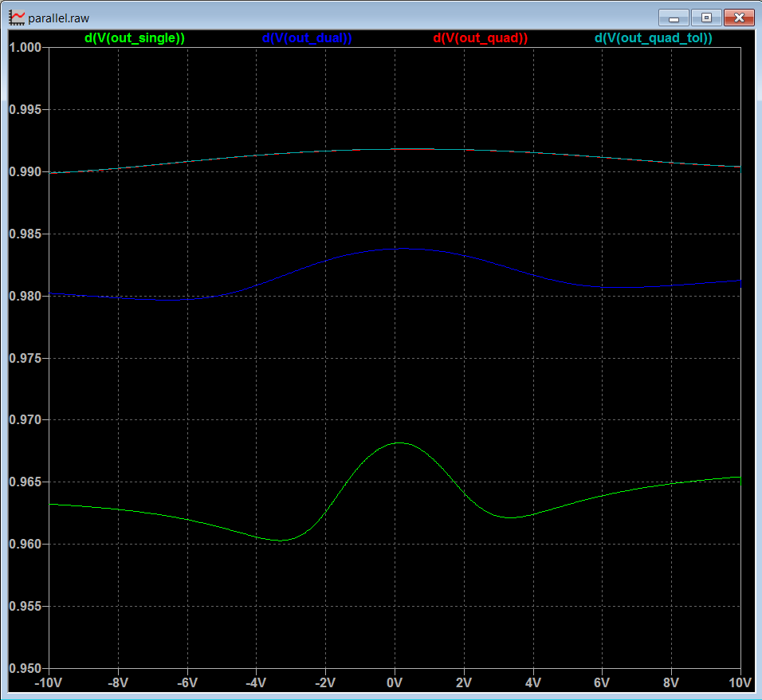Click the blue out_dual curve peak
This screenshot has width=762, height=700.
click(x=403, y=249)
